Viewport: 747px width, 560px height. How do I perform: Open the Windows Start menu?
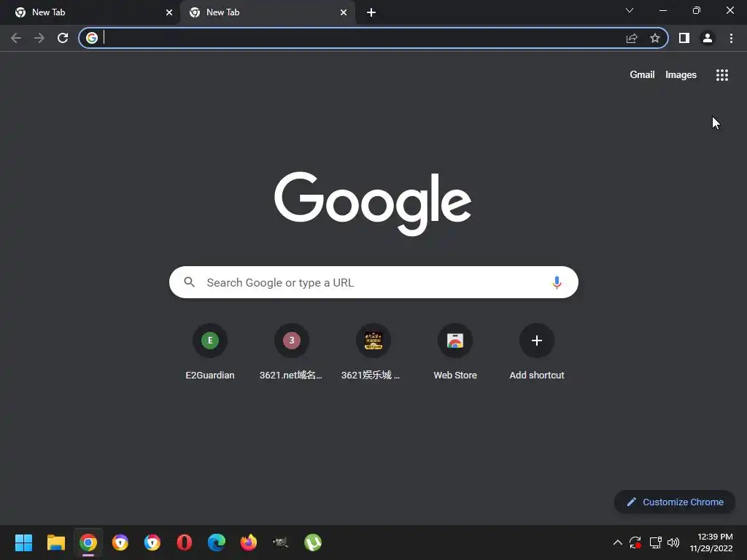[23, 542]
